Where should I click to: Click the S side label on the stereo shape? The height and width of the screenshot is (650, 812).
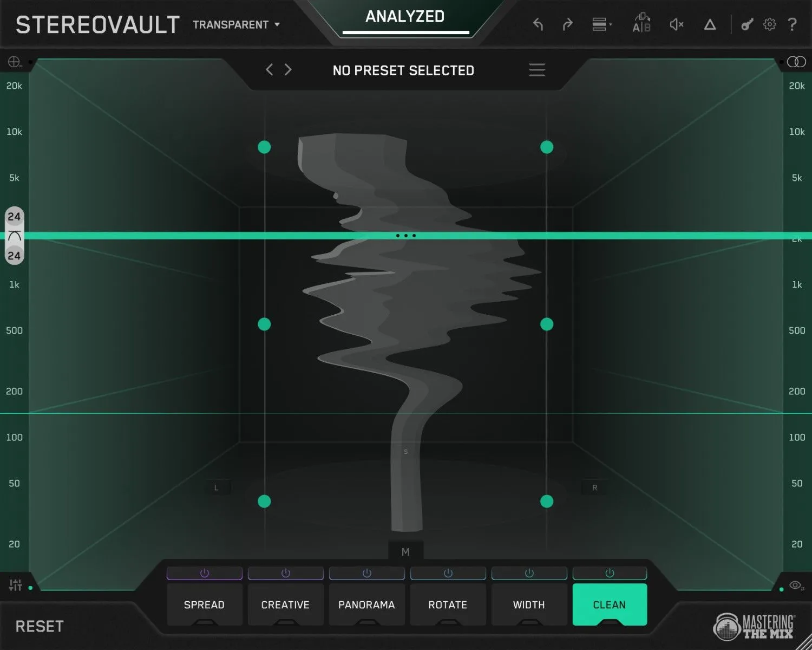point(405,452)
